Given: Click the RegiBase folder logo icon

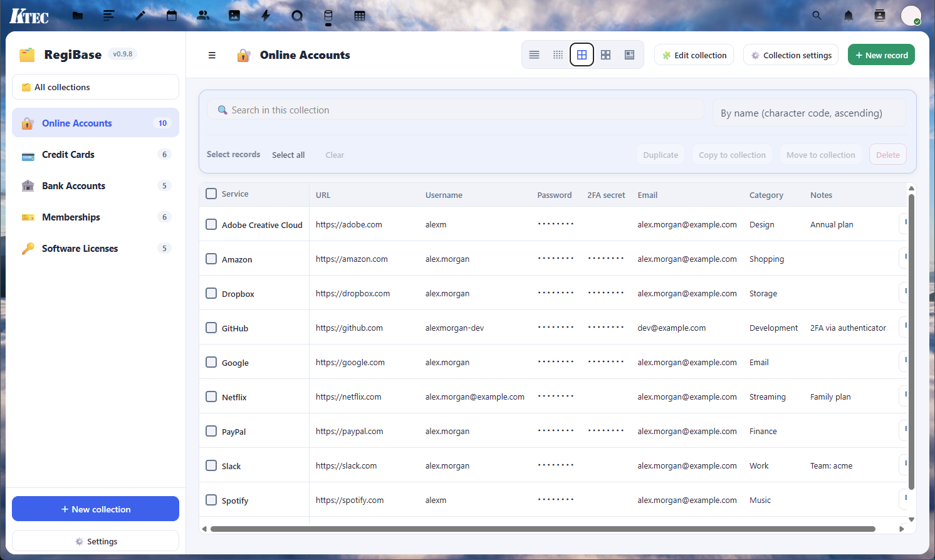Looking at the screenshot, I should [x=27, y=54].
